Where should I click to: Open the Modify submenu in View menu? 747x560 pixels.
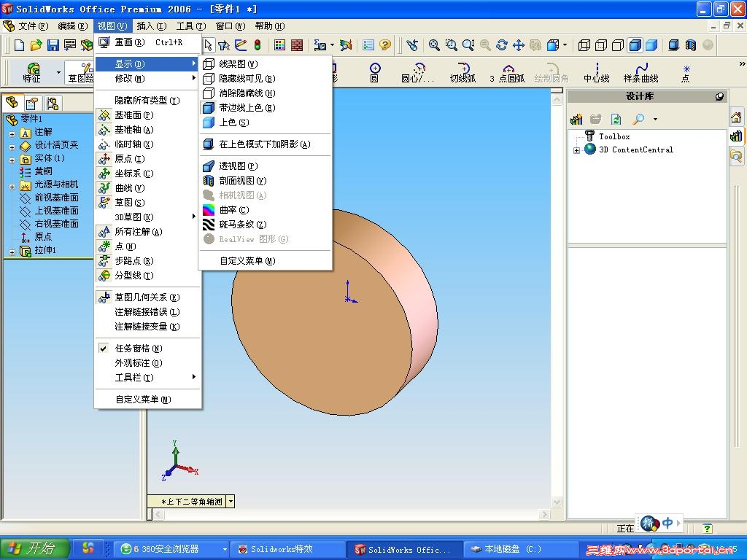(147, 78)
